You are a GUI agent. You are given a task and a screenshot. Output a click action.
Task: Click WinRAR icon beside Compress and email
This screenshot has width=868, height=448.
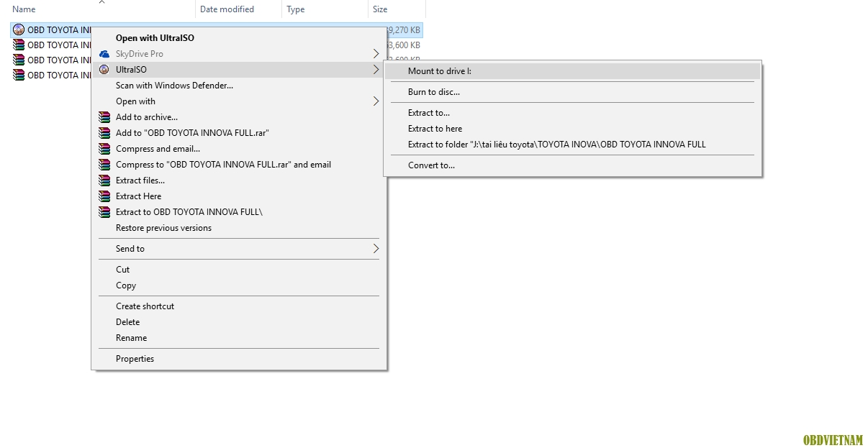click(x=104, y=149)
